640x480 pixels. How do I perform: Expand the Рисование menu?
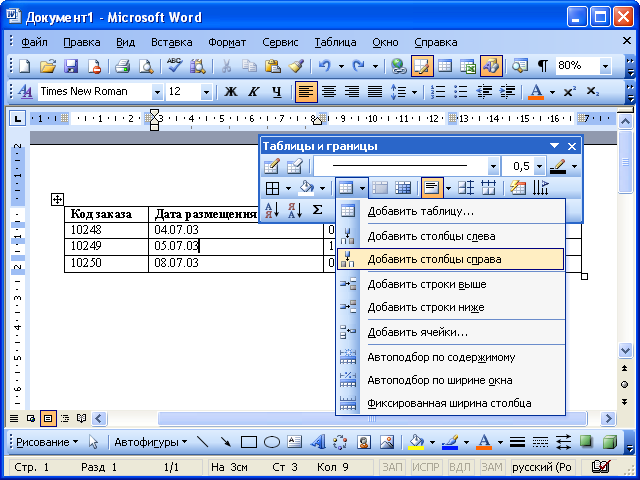tap(47, 442)
